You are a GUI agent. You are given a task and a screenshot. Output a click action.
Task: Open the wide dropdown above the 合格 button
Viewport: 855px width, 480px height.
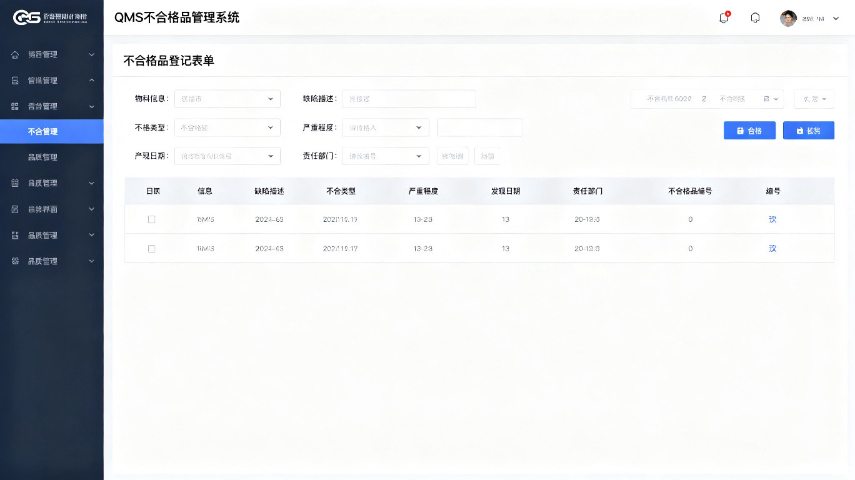tap(707, 99)
